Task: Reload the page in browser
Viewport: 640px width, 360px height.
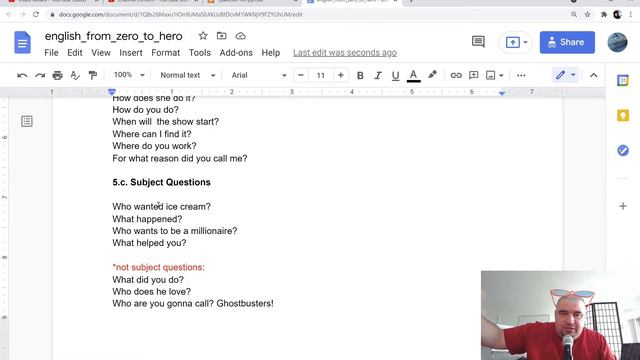Action: (x=36, y=14)
